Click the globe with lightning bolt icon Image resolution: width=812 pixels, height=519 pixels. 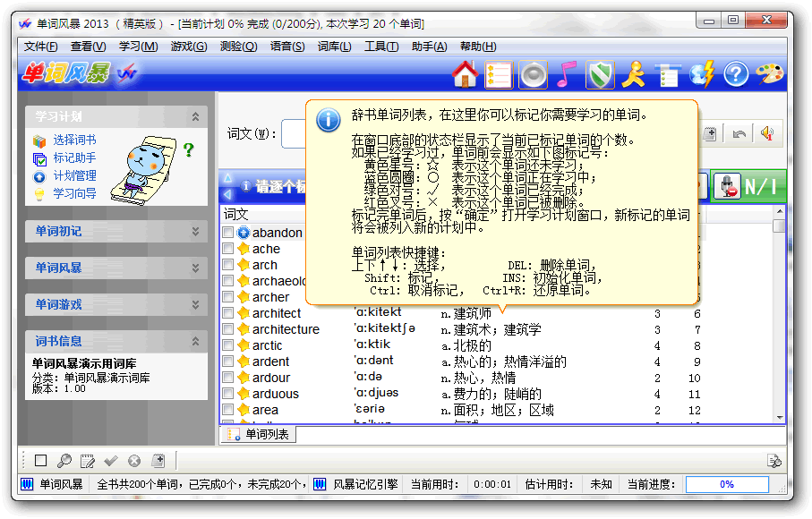[703, 74]
